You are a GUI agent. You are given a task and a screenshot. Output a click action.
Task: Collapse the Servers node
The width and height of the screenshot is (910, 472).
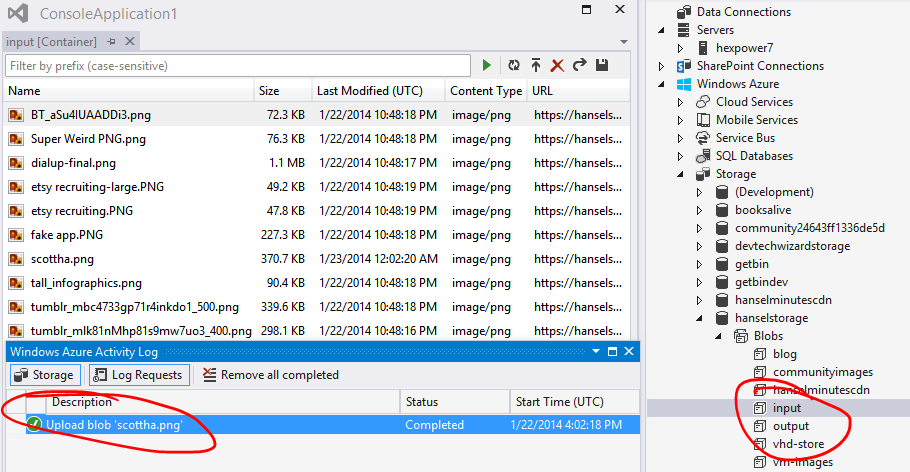[662, 30]
